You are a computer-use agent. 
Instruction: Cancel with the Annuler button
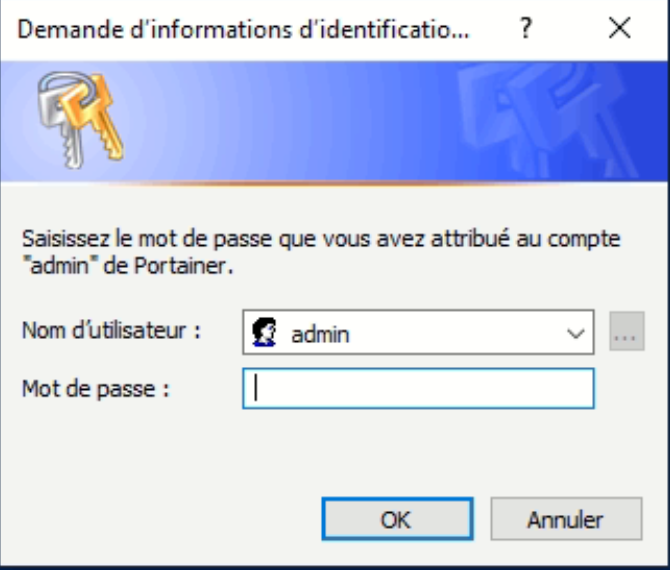click(566, 519)
